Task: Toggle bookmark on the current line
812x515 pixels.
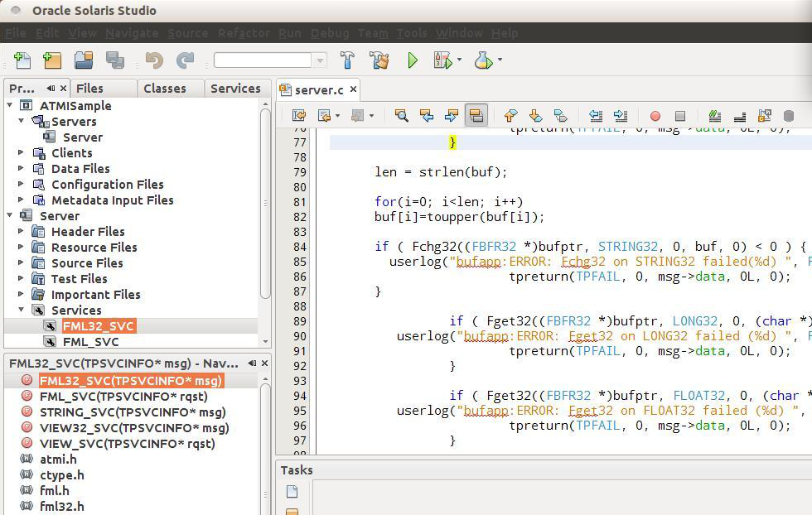Action: coord(560,115)
